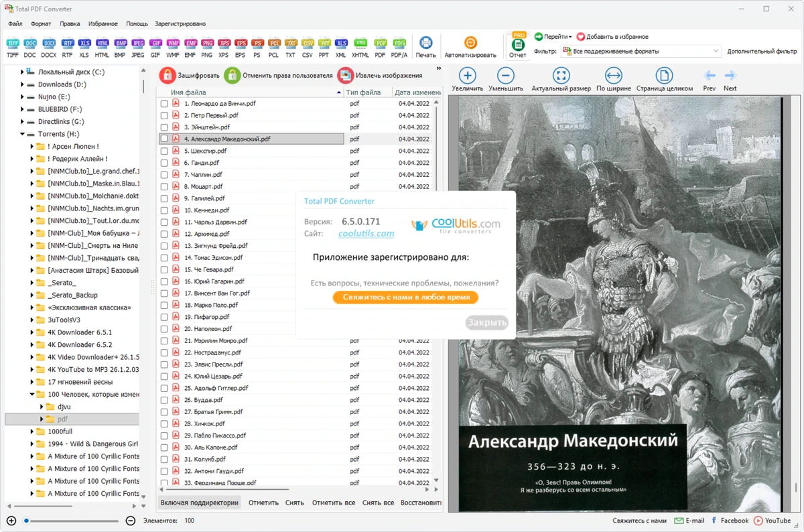Check box for 1. Леонардо да Винчи.pdf
The width and height of the screenshot is (804, 532).
coord(164,104)
